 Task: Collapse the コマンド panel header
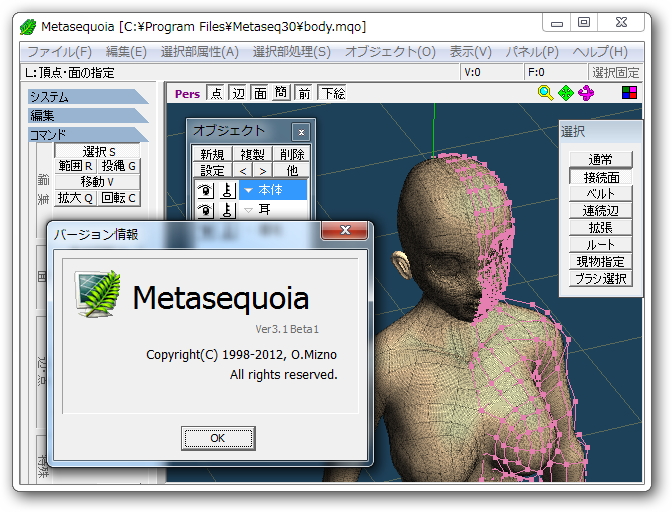[x=88, y=135]
